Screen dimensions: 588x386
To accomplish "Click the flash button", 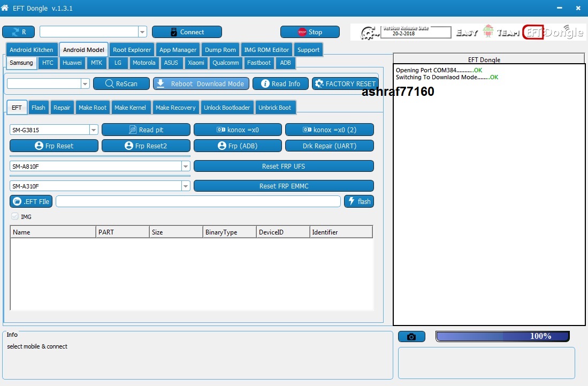I will 359,201.
